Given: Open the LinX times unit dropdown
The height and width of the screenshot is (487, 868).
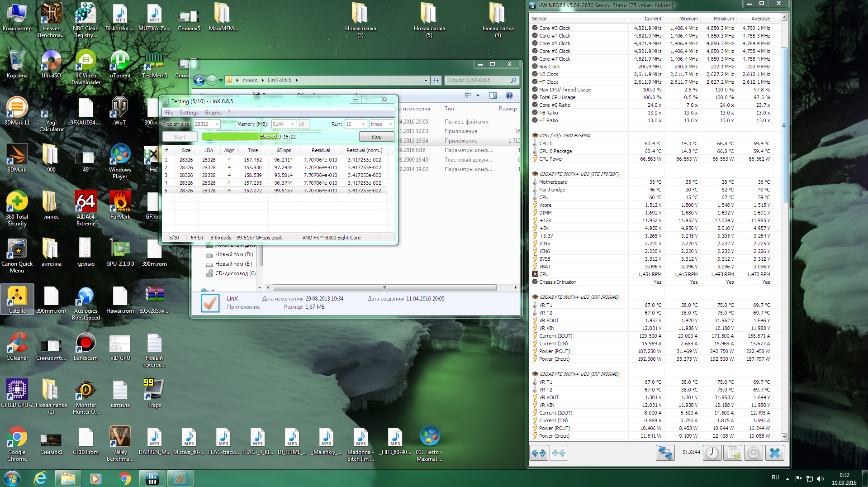Looking at the screenshot, I should pos(390,124).
